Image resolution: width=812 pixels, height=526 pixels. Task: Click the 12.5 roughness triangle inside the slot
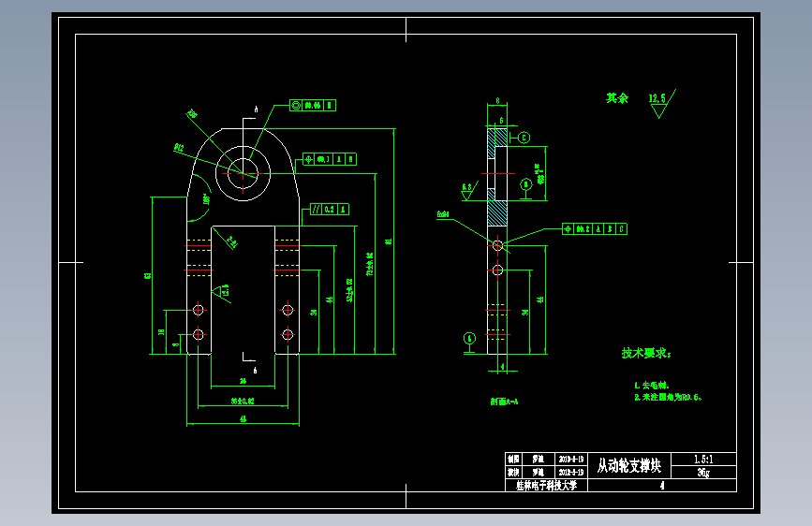(x=222, y=291)
